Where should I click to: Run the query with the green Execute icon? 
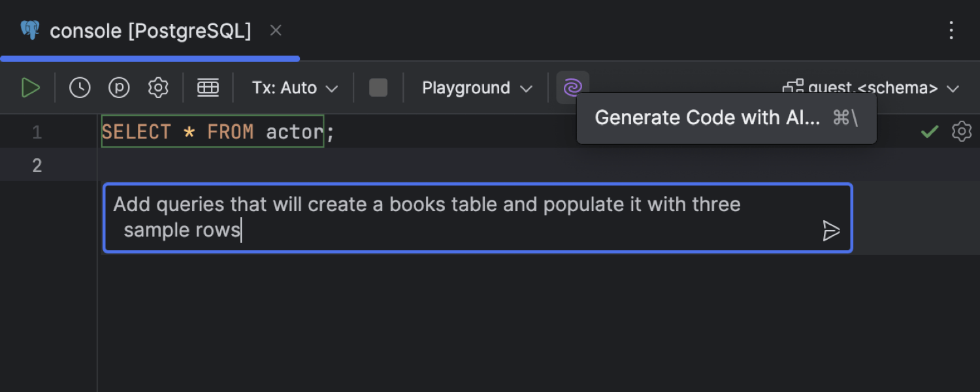(x=30, y=88)
